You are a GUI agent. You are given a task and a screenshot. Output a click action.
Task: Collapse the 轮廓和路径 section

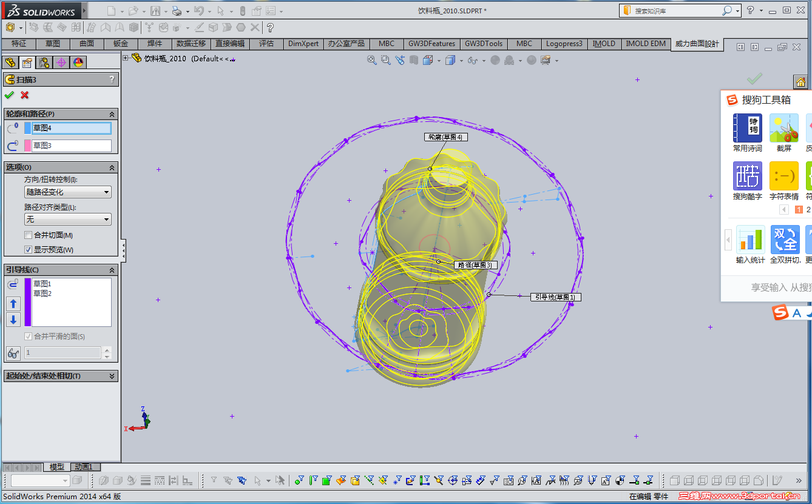112,114
